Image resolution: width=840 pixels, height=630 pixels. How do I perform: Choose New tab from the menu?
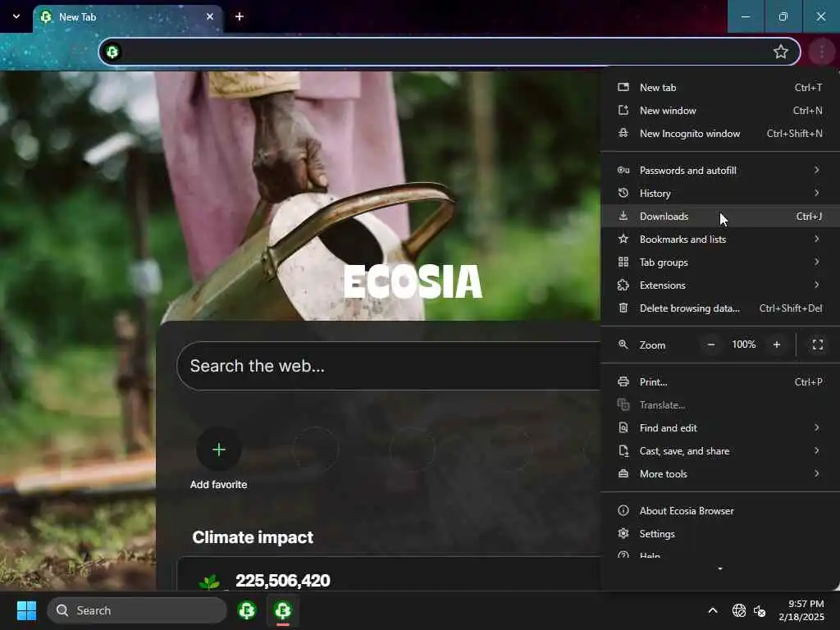tap(720, 87)
